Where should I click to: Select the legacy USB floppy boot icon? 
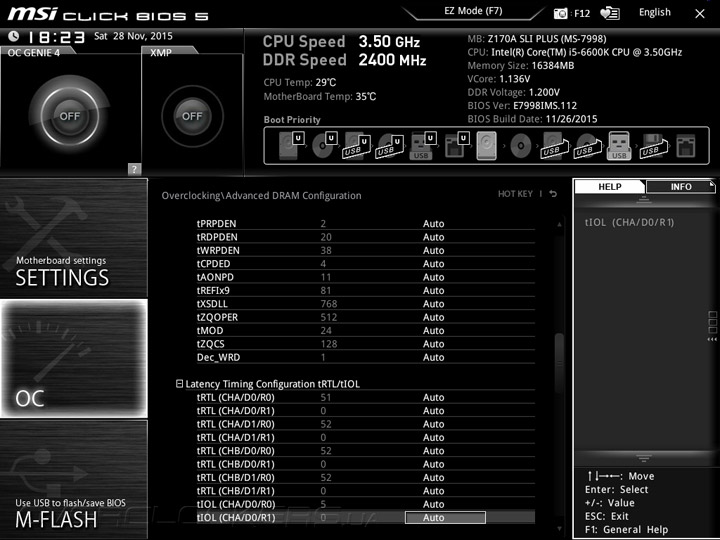[654, 146]
